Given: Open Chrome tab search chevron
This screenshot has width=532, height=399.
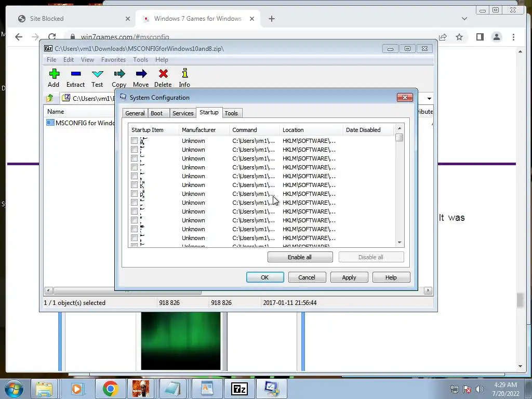Looking at the screenshot, I should tap(464, 19).
